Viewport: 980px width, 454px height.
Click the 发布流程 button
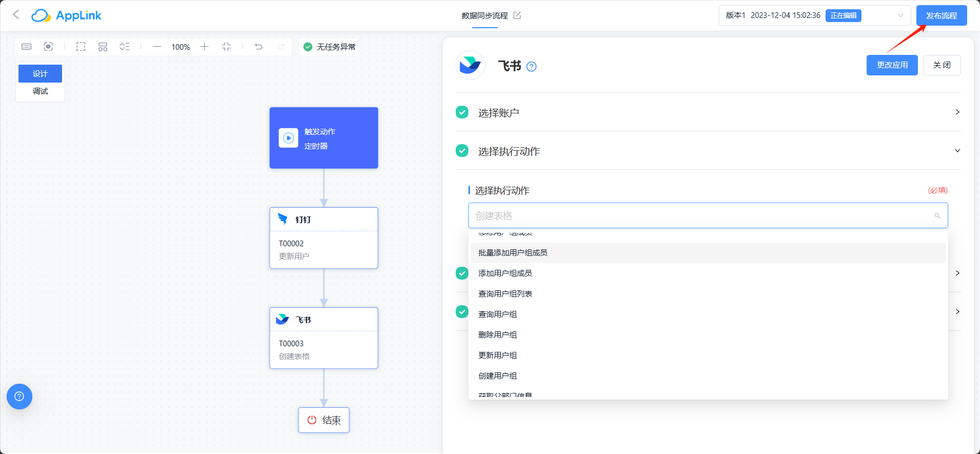[x=942, y=15]
